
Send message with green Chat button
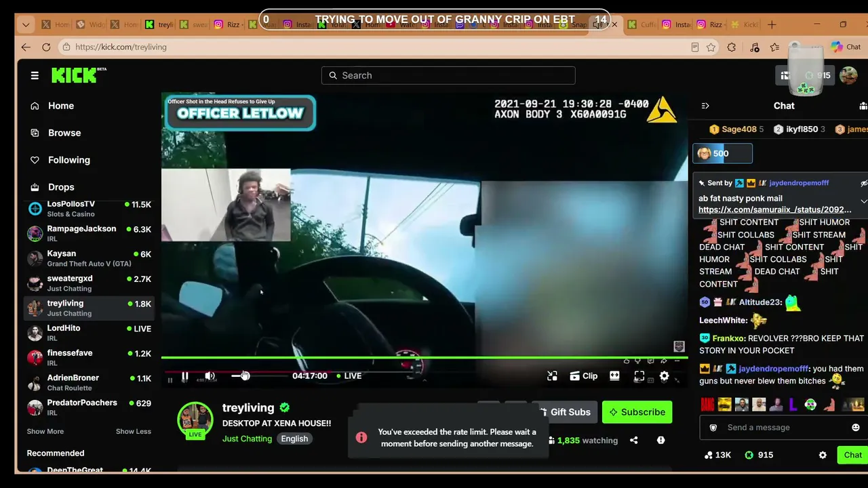coord(852,455)
